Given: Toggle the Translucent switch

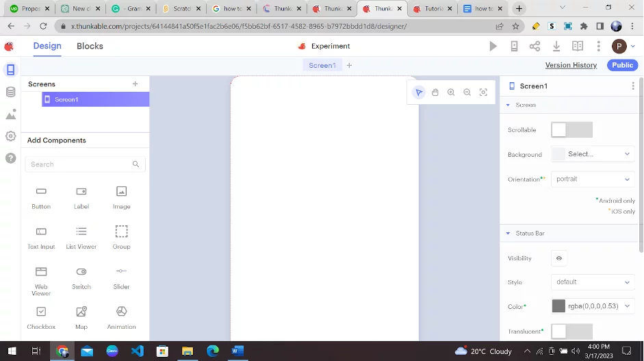Looking at the screenshot, I should point(571,332).
